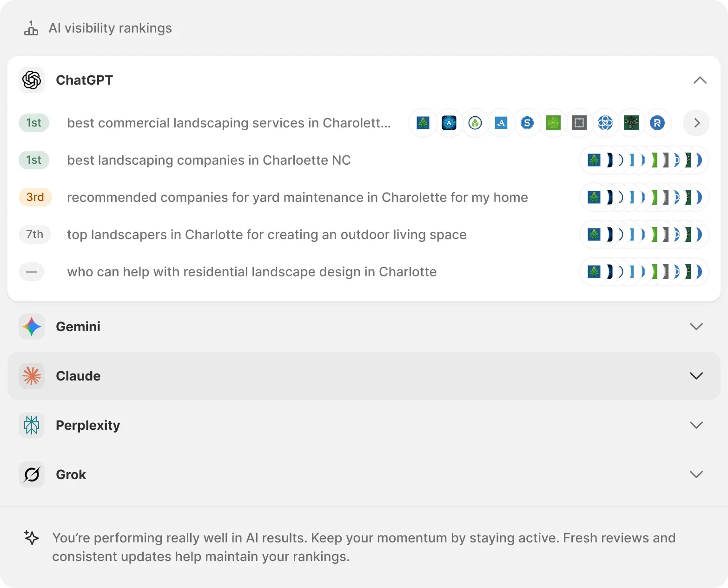Open the Claude rankings row label
This screenshot has height=588, width=728.
(78, 376)
